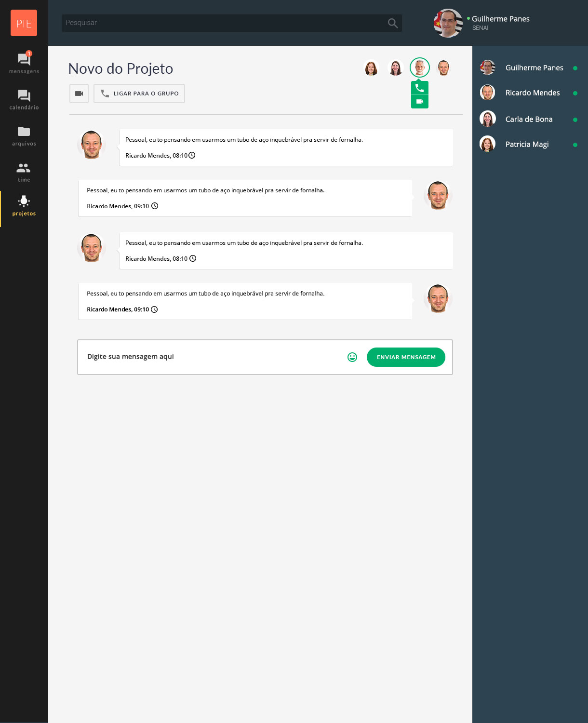
Task: Open the arquivos folder icon
Action: [x=24, y=131]
